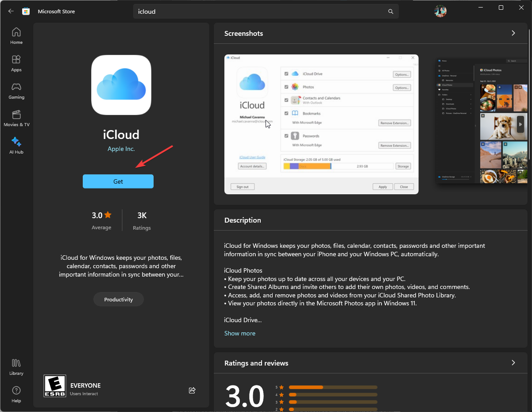Click the 5-star rating bar
Image resolution: width=532 pixels, height=412 pixels.
[333, 387]
